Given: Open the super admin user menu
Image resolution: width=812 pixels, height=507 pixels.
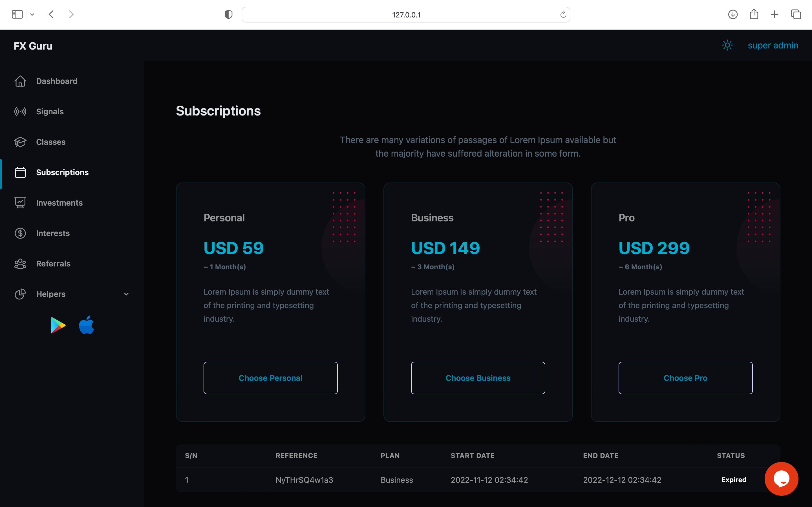Looking at the screenshot, I should coord(773,45).
